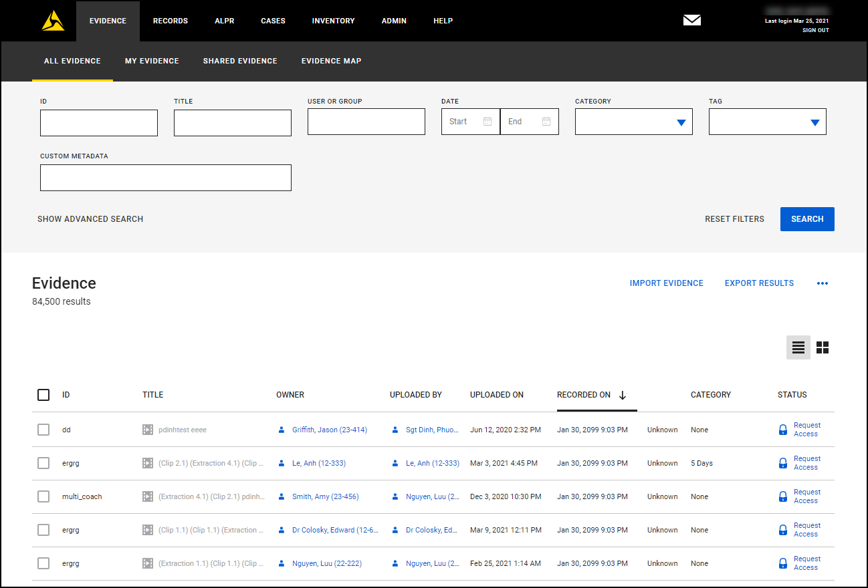Click the lock icon on the dd row
The height and width of the screenshot is (588, 868).
782,430
